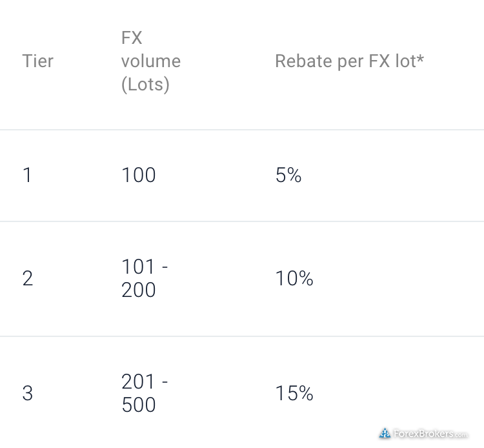Click the 500 number in Tier 3 row
Image resolution: width=484 pixels, height=448 pixels.
(139, 405)
